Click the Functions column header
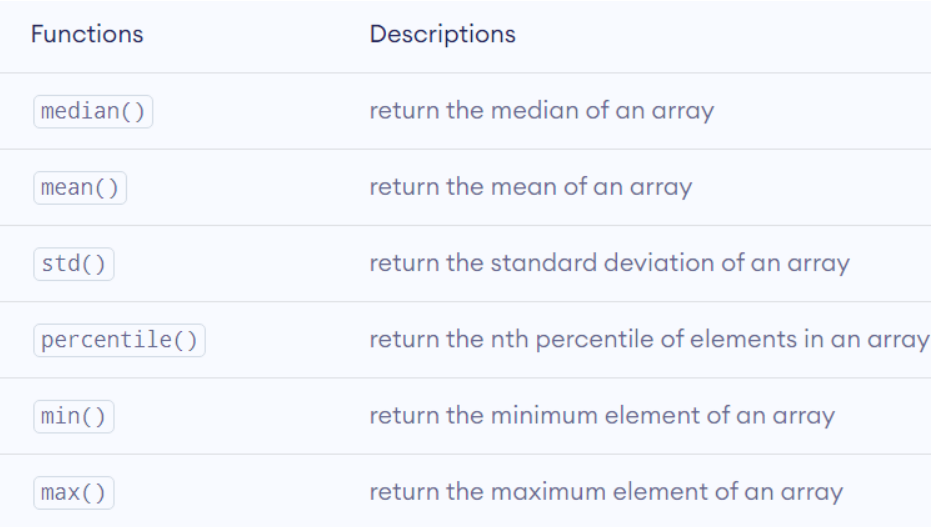 pos(87,34)
